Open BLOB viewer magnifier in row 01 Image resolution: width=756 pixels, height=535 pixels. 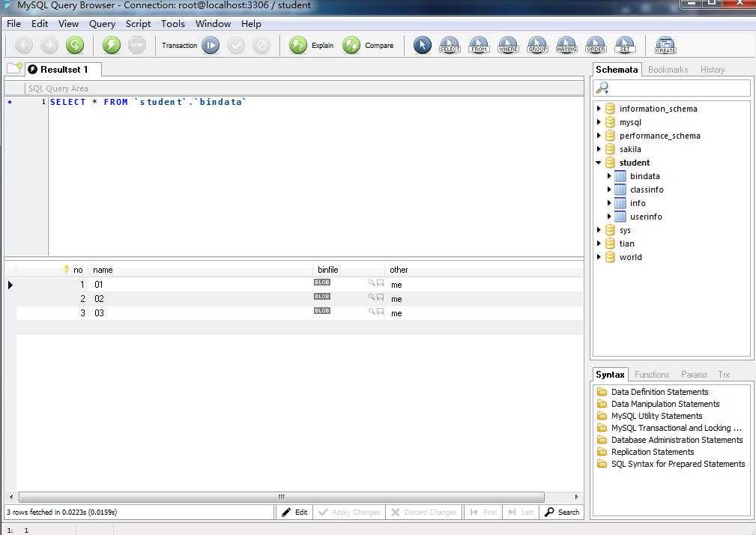pyautogui.click(x=372, y=283)
